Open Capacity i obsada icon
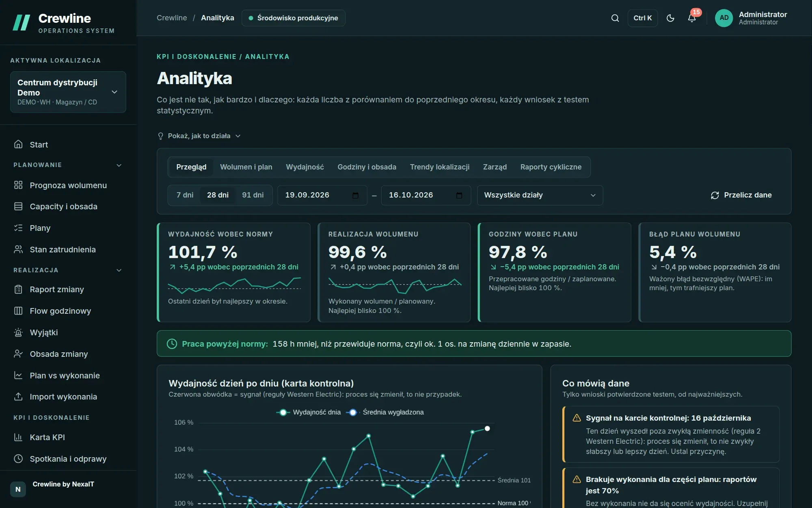 click(x=18, y=206)
